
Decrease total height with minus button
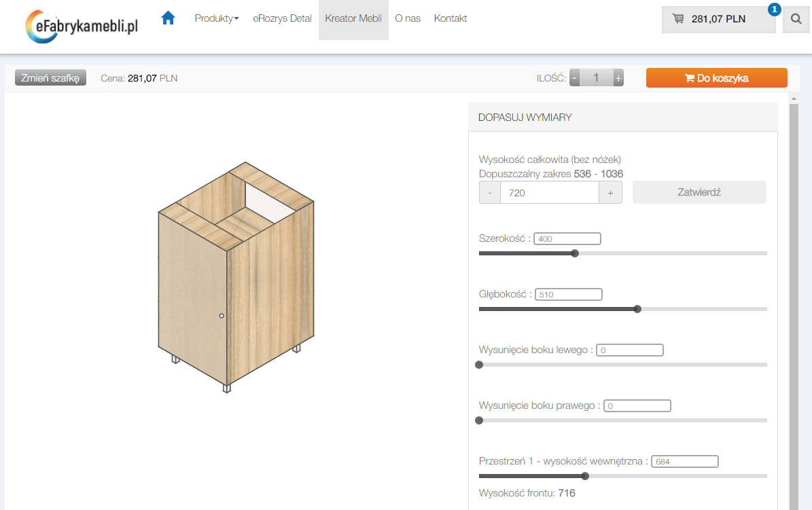[x=490, y=193]
